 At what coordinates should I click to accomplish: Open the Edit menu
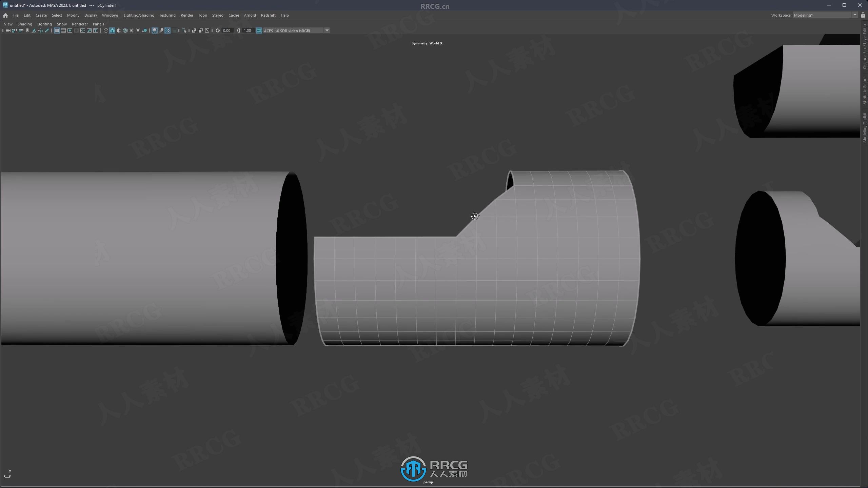coord(27,15)
